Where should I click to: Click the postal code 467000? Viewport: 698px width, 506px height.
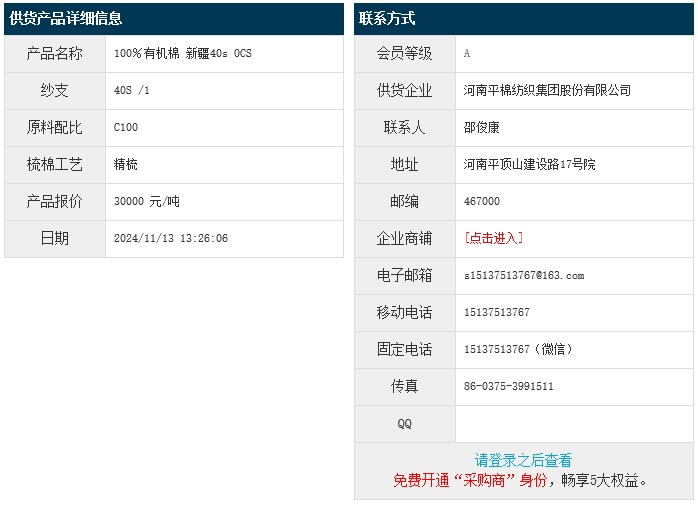tap(482, 201)
